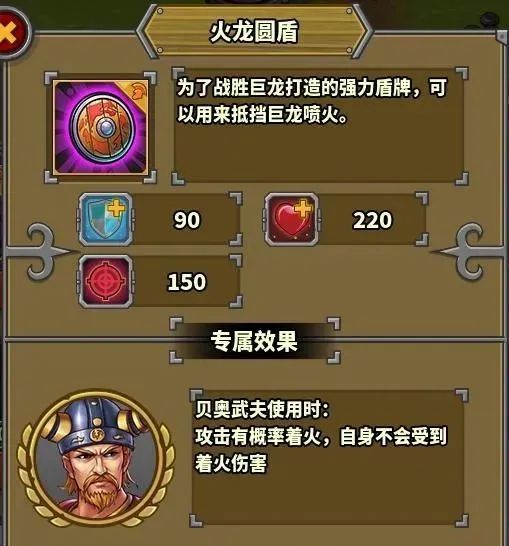Tap the golden laurel wreath around portrait
The image size is (509, 546).
pyautogui.click(x=97, y=460)
